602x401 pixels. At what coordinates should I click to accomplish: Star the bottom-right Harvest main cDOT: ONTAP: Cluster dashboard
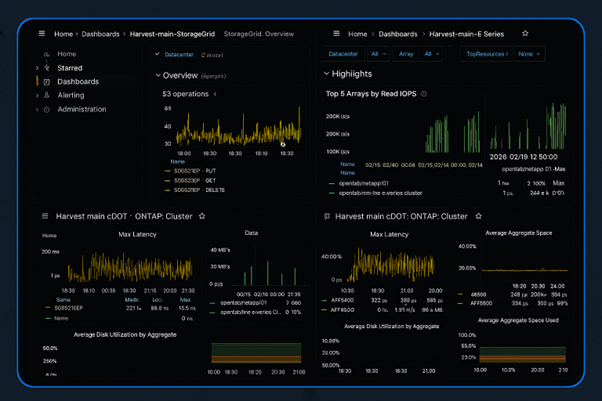(x=478, y=216)
